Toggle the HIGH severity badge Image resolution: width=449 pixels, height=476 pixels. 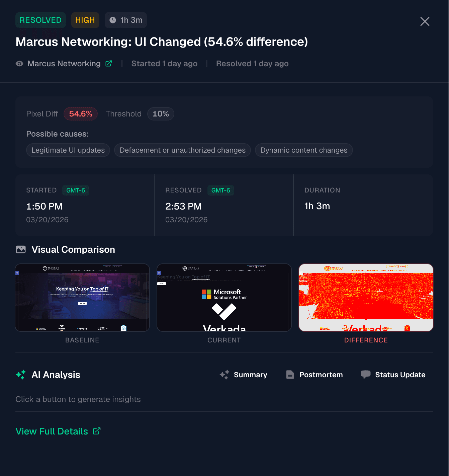85,20
